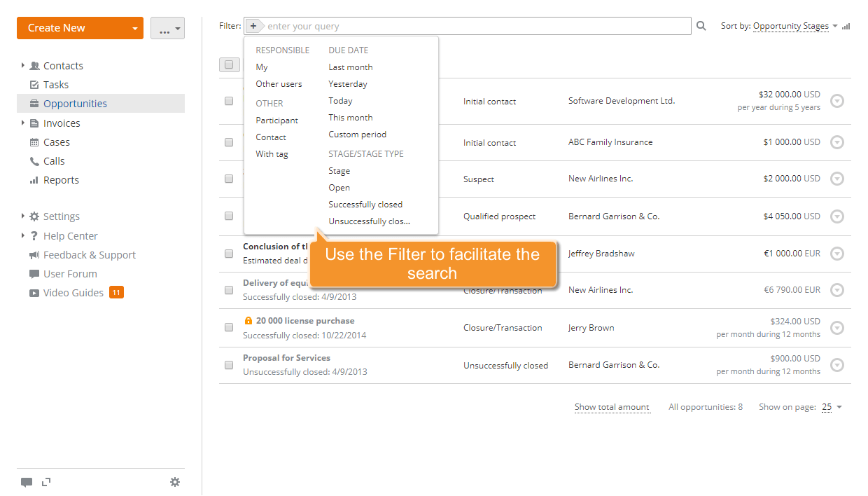Click the lock icon on 20 000 license purchase
868x496 pixels.
coord(248,320)
